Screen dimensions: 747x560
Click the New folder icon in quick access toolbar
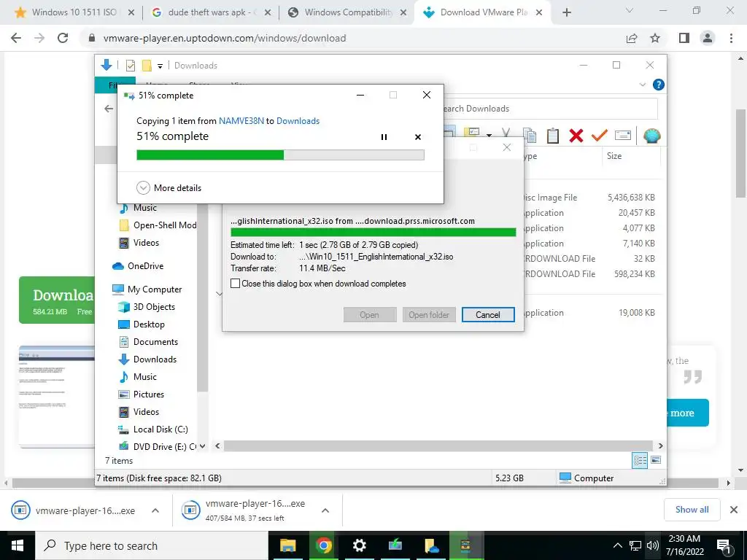pos(147,66)
